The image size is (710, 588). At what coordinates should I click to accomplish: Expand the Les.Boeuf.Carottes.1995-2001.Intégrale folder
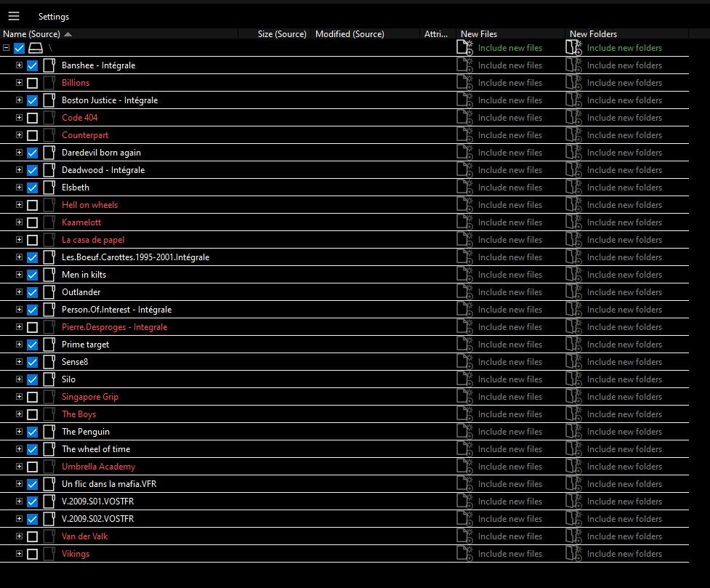click(x=19, y=257)
